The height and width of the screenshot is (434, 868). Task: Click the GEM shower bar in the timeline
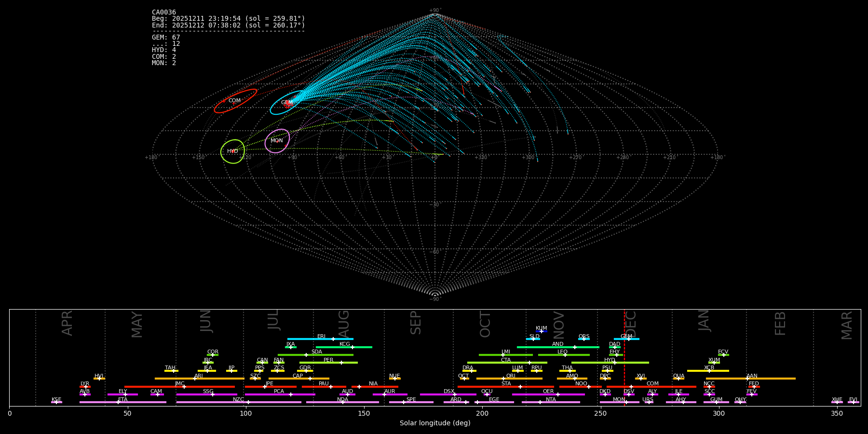tap(626, 339)
